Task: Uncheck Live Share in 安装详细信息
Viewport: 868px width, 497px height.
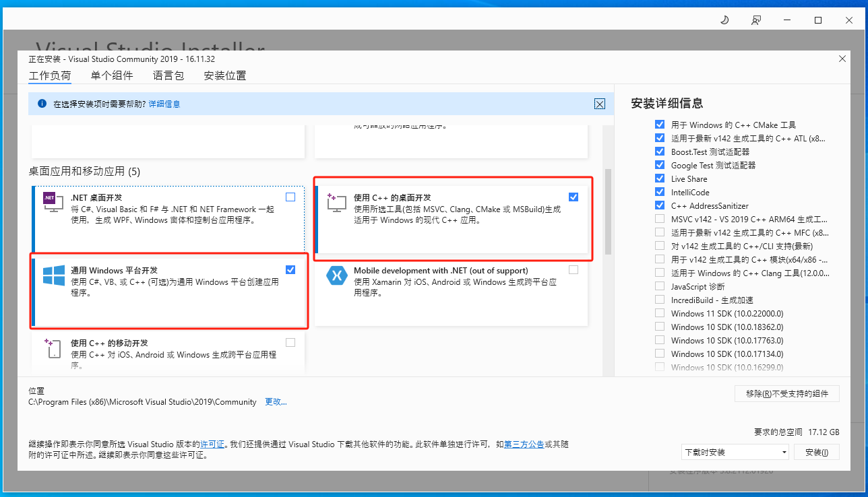Action: [x=659, y=178]
